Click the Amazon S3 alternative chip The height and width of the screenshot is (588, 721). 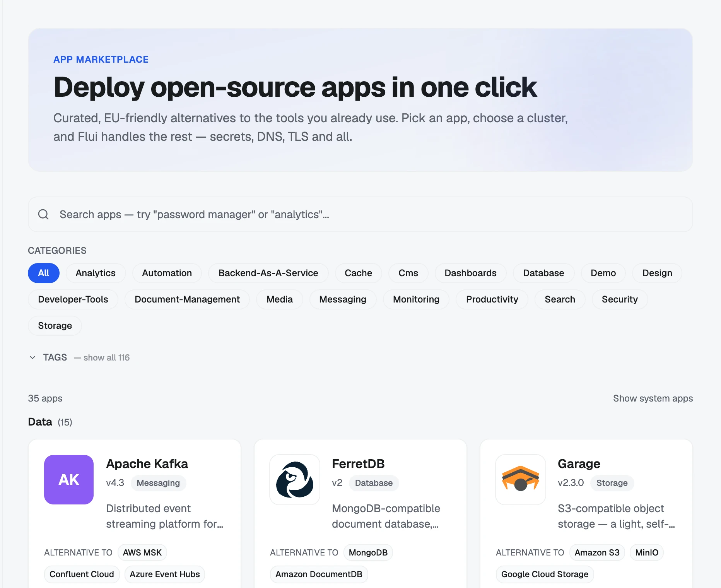click(597, 552)
